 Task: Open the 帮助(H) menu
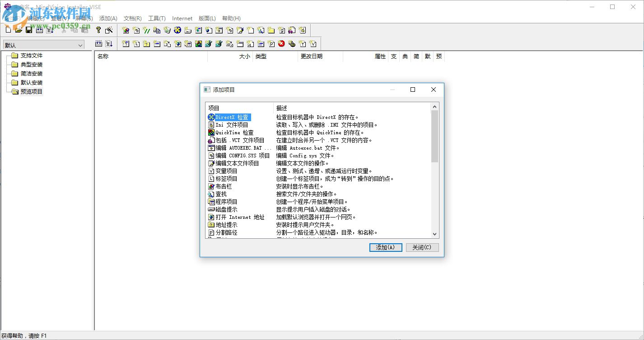click(x=231, y=19)
